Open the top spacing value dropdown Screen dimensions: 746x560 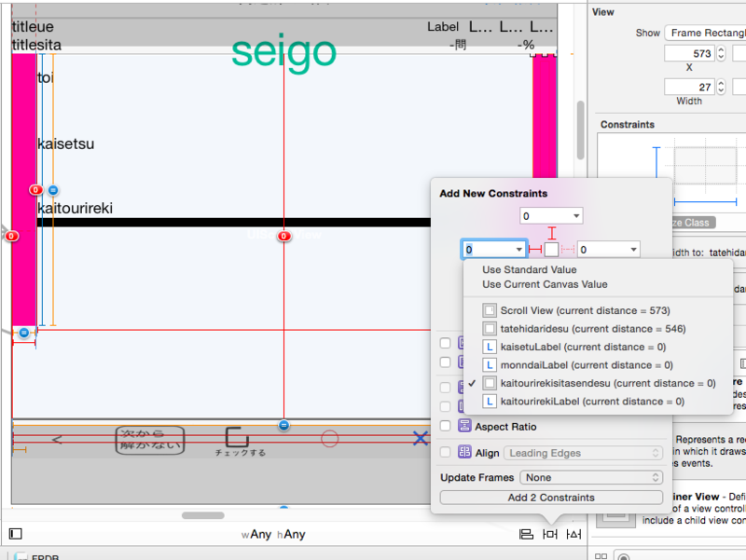(576, 216)
